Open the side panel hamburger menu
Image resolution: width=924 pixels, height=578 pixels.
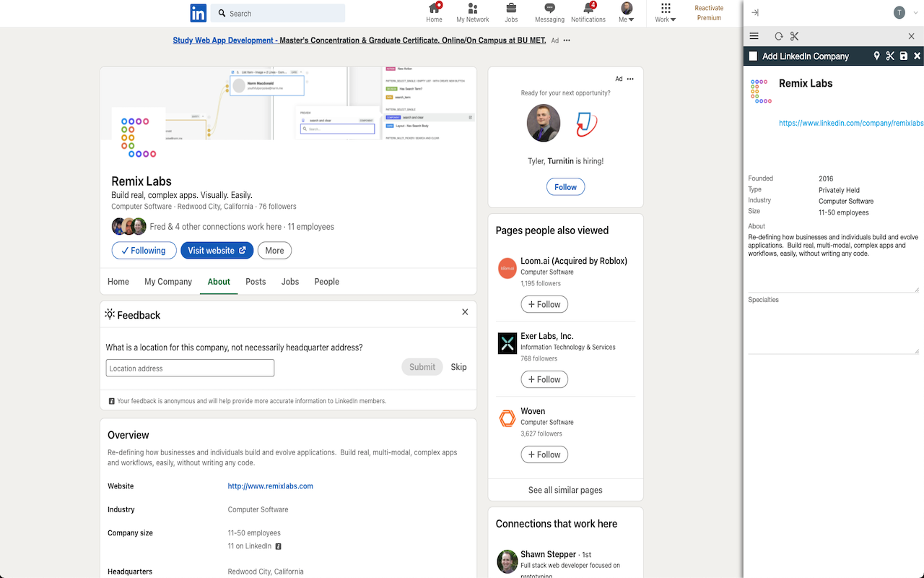[754, 36]
